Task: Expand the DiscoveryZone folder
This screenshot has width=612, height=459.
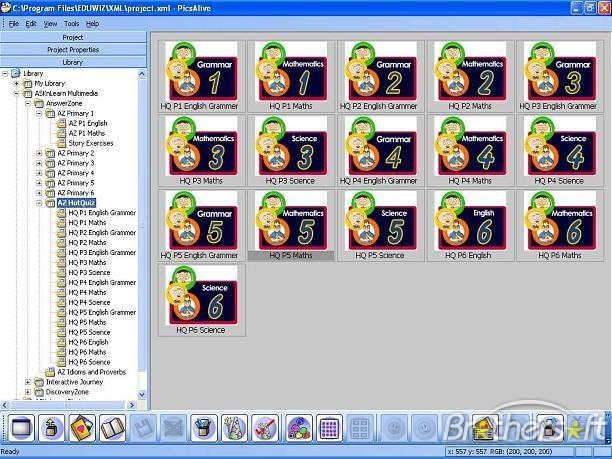Action: 28,392
